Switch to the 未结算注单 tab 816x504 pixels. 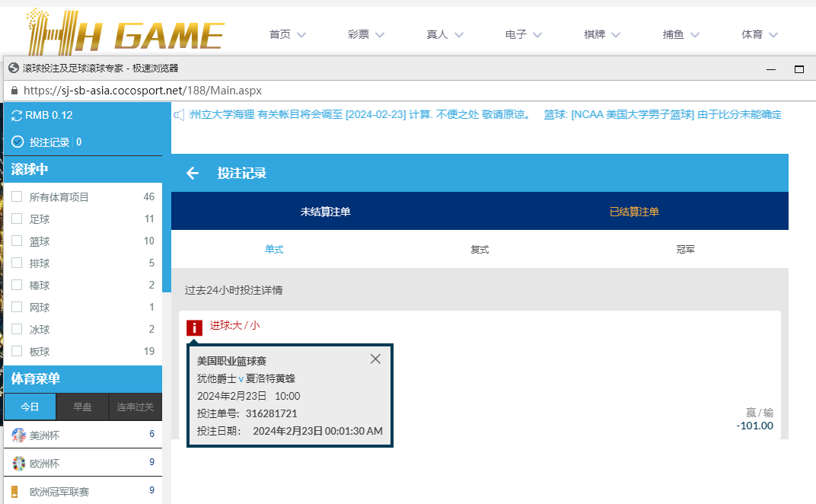click(x=325, y=212)
